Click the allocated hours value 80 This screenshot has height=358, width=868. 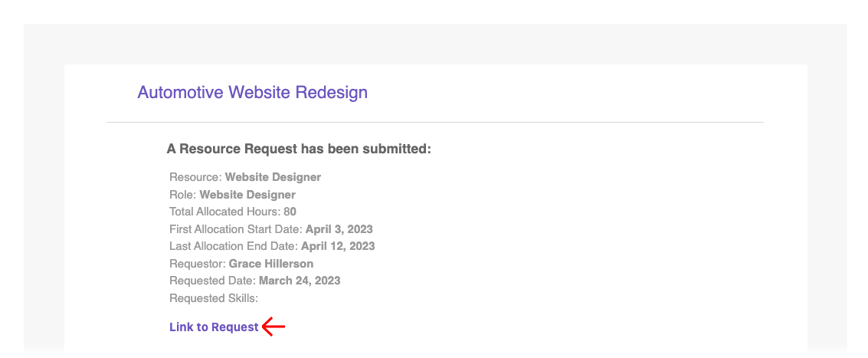290,212
